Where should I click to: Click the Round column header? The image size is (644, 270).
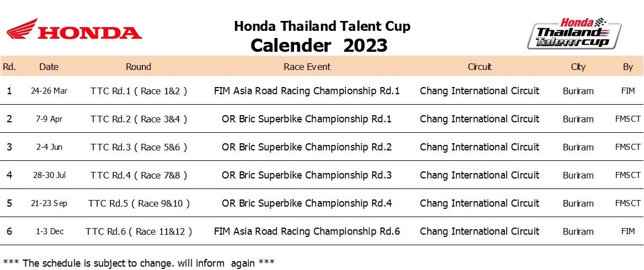(139, 67)
